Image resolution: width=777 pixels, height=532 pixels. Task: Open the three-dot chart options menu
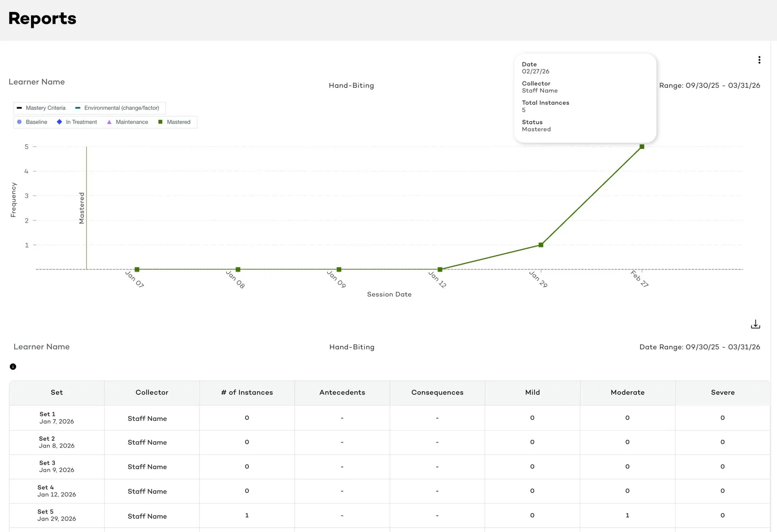pos(759,60)
